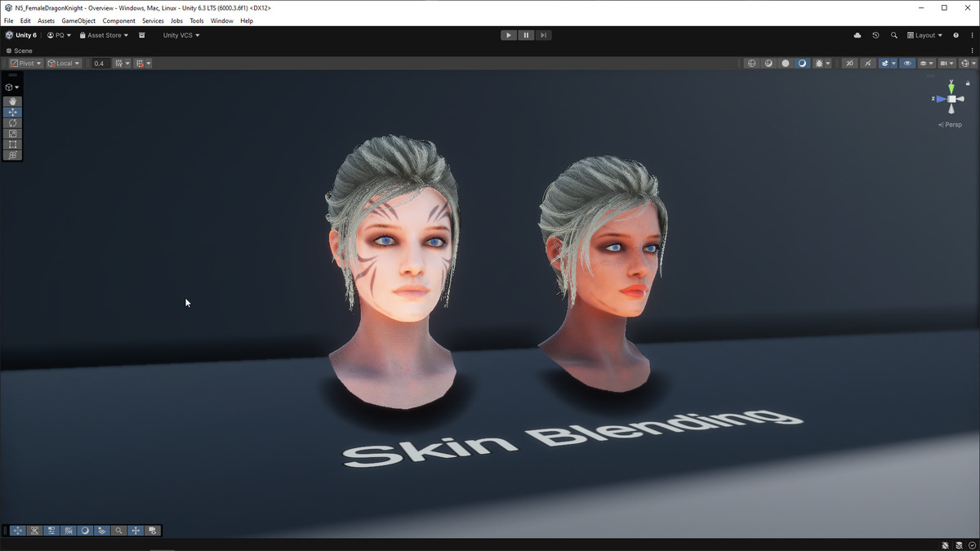Select the Rect transform tool
Screen dimensions: 980x551
(12, 144)
